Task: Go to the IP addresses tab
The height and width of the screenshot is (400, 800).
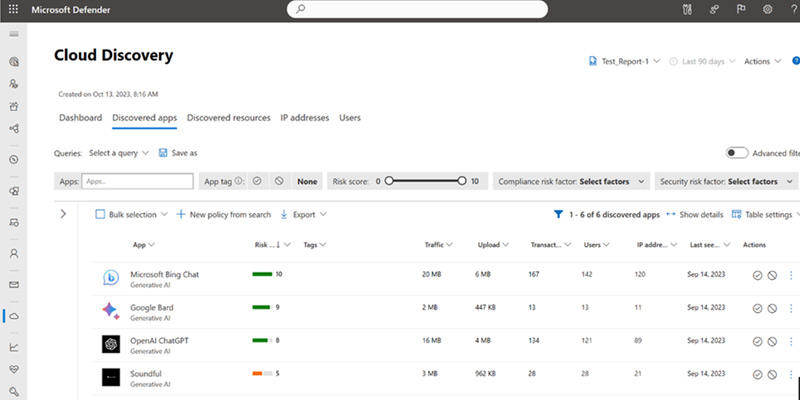Action: point(305,117)
